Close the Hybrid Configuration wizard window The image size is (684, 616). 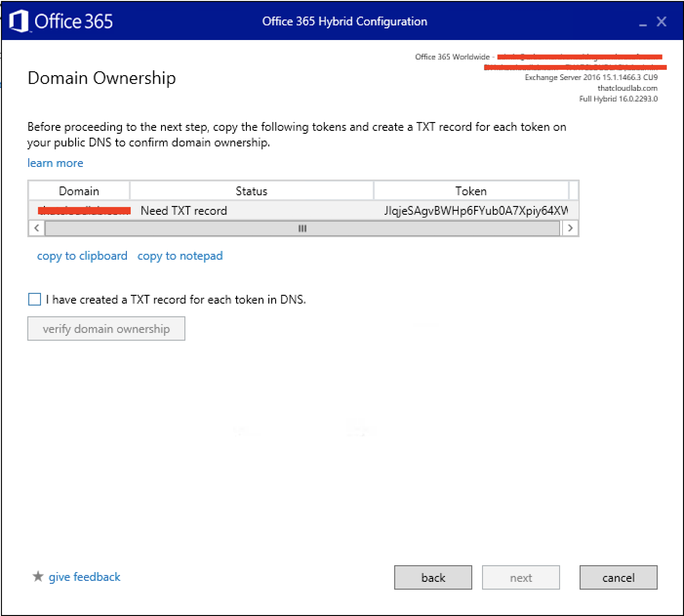pyautogui.click(x=661, y=21)
